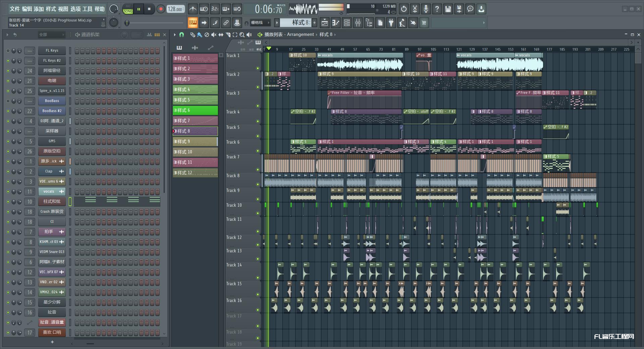The width and height of the screenshot is (644, 349).
Task: Mute the 电锯 channel LED
Action: click(x=8, y=81)
